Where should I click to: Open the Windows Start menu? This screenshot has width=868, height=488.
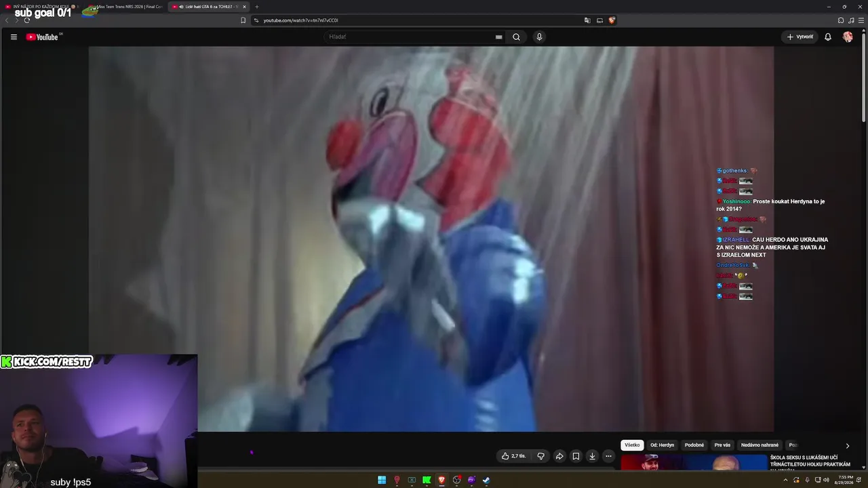pyautogui.click(x=382, y=480)
